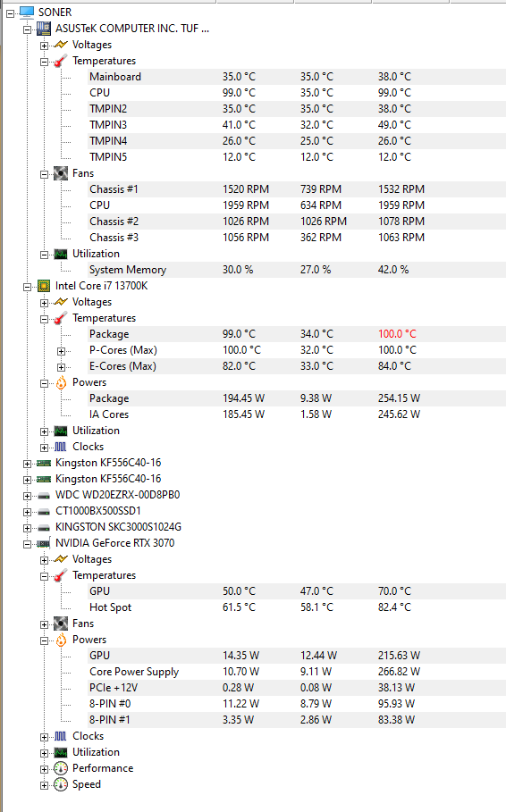Expand the Fans group under NVIDIA GeForce

44,624
